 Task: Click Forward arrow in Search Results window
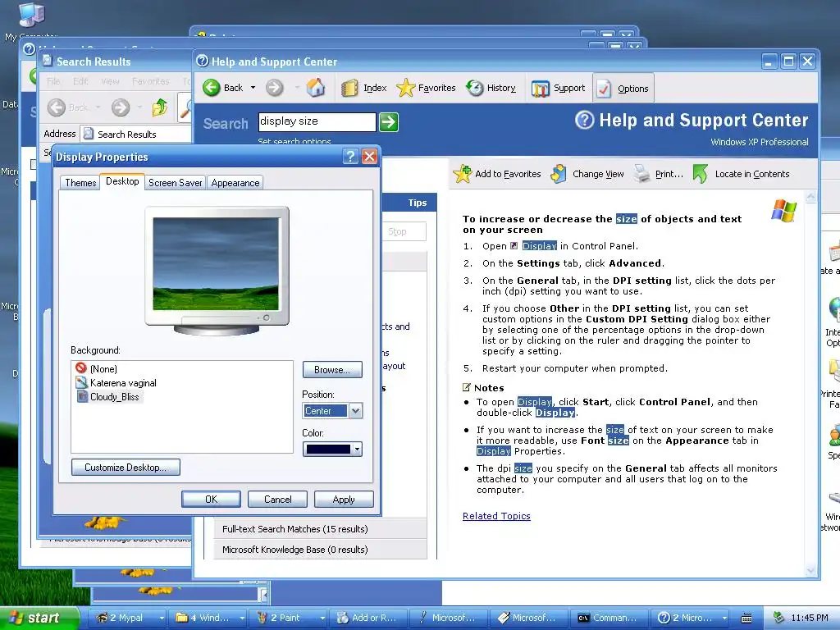coord(120,107)
